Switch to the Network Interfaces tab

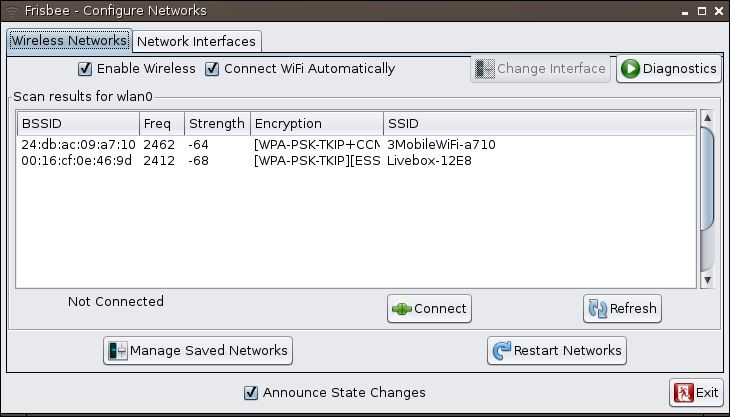pos(196,42)
